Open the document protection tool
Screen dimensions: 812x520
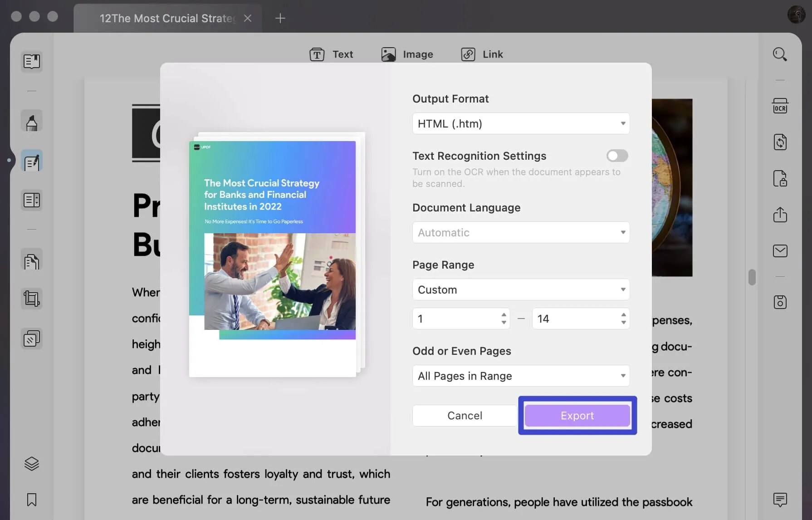point(780,178)
